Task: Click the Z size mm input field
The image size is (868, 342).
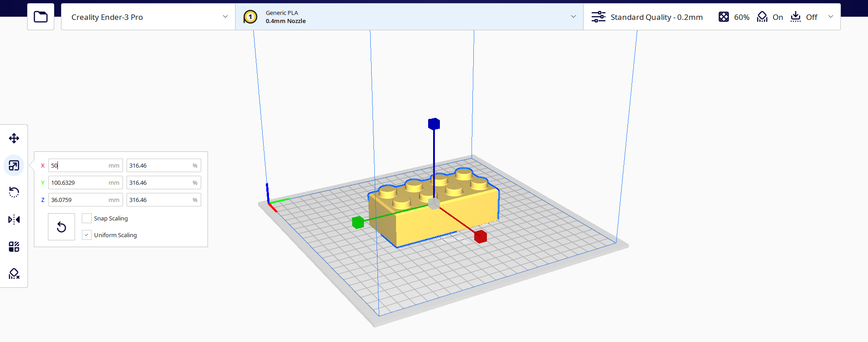Action: coord(85,200)
